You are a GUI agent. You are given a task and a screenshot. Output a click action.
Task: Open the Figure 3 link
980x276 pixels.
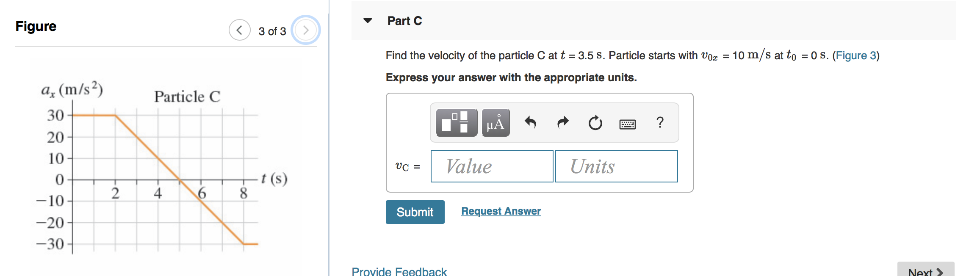[855, 55]
